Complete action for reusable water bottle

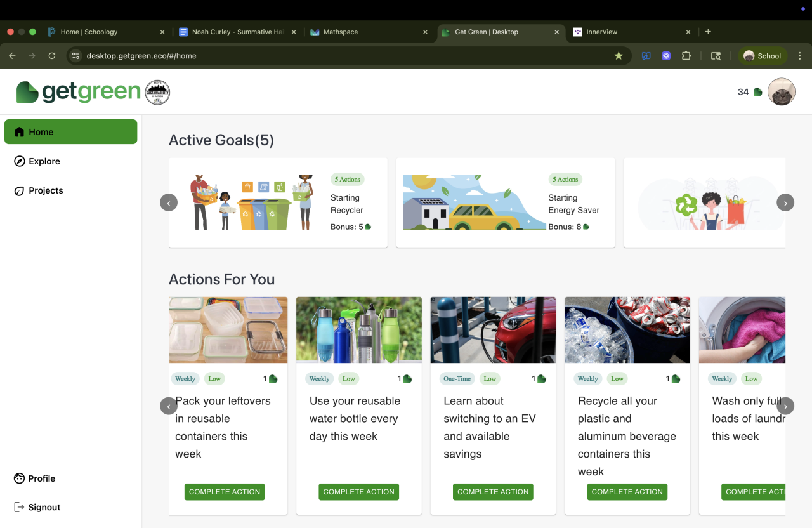[x=359, y=492]
